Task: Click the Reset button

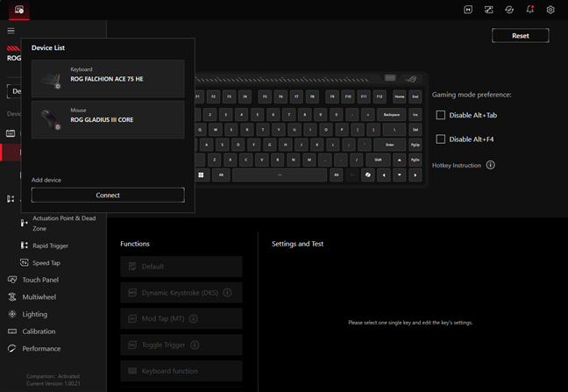Action: (520, 35)
